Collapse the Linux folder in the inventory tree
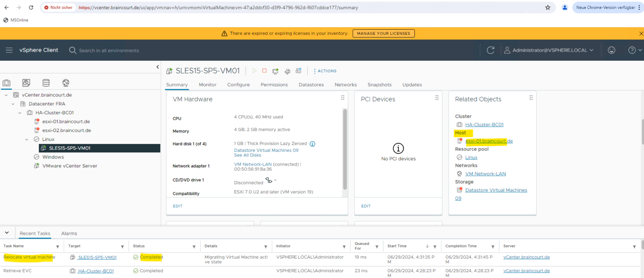Image resolution: width=644 pixels, height=278 pixels. point(26,139)
